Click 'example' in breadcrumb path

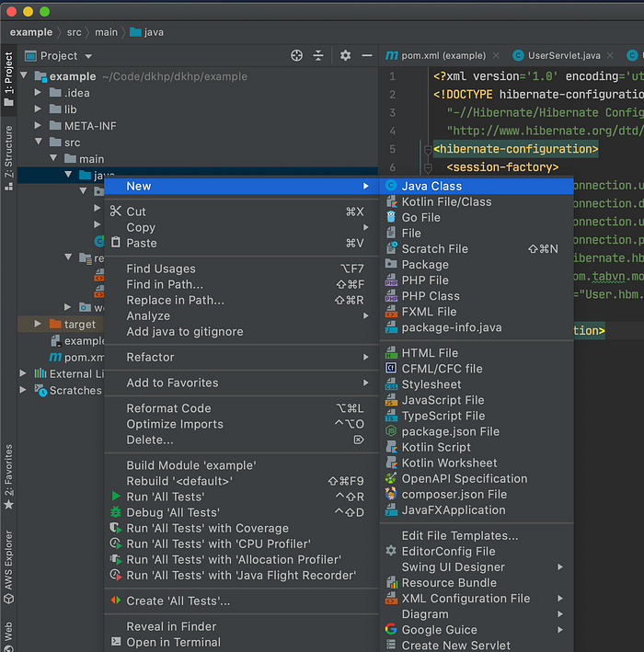[x=31, y=32]
